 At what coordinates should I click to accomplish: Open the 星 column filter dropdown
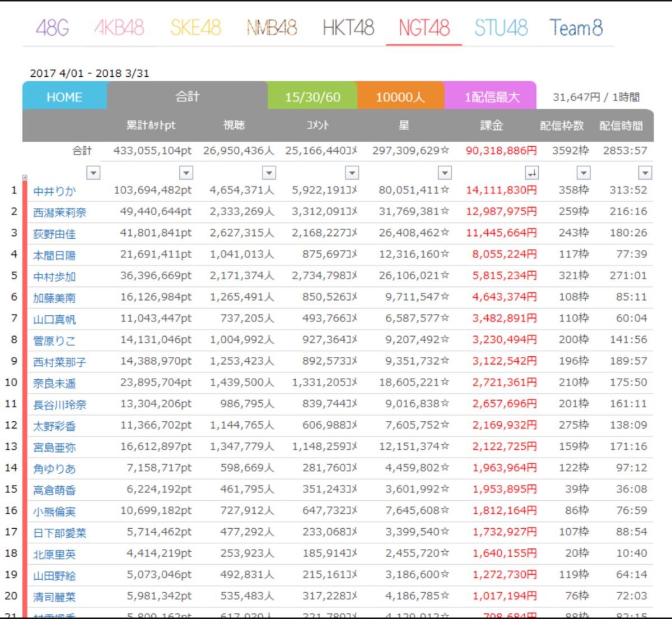(445, 173)
